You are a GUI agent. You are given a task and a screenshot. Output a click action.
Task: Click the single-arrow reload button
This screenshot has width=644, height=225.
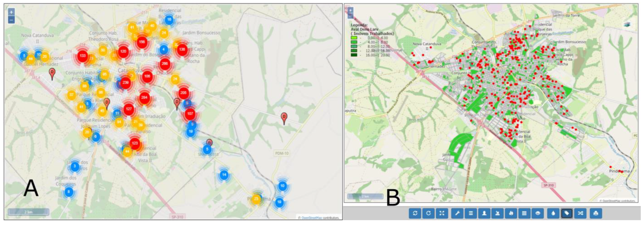tap(428, 213)
